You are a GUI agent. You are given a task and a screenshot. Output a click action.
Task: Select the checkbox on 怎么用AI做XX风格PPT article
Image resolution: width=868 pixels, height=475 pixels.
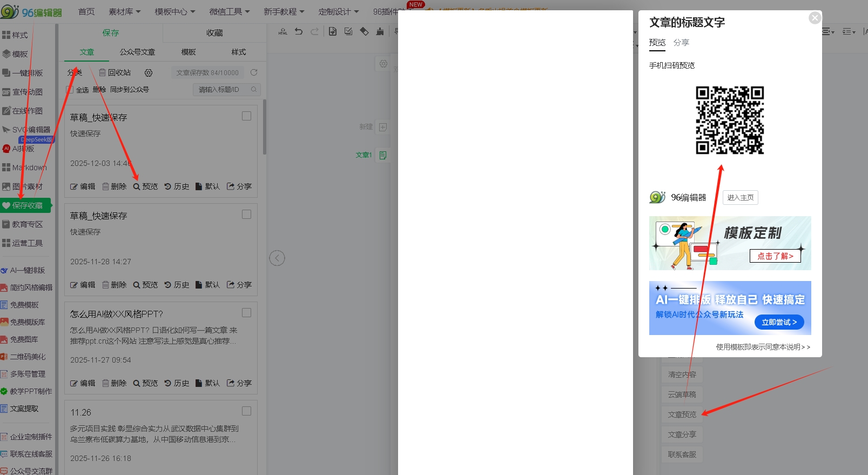coord(246,313)
